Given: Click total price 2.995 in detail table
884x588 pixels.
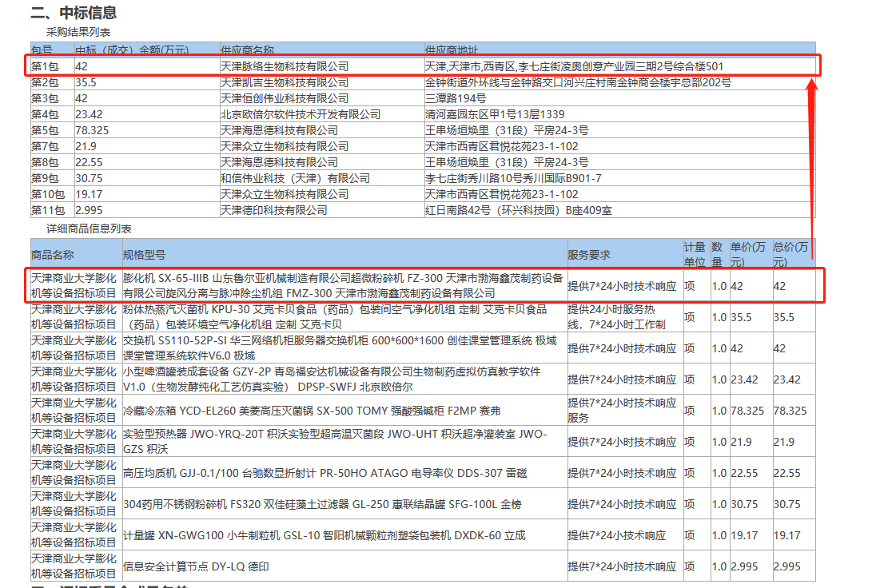Looking at the screenshot, I should [786, 566].
